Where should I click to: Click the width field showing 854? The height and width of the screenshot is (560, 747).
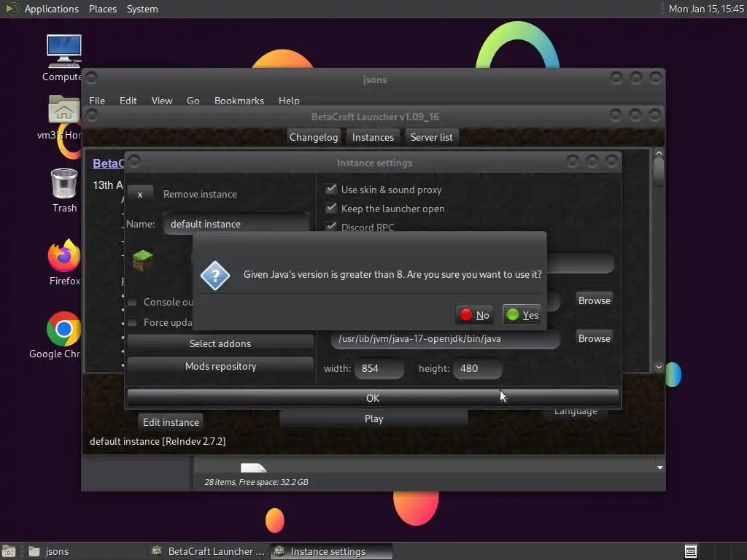(x=379, y=368)
